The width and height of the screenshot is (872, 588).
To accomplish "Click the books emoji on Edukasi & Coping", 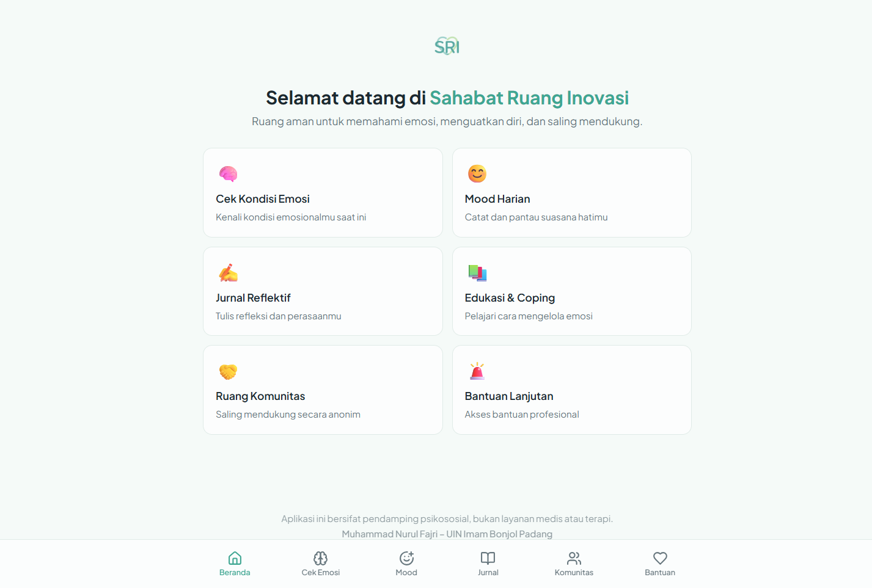I will (477, 273).
